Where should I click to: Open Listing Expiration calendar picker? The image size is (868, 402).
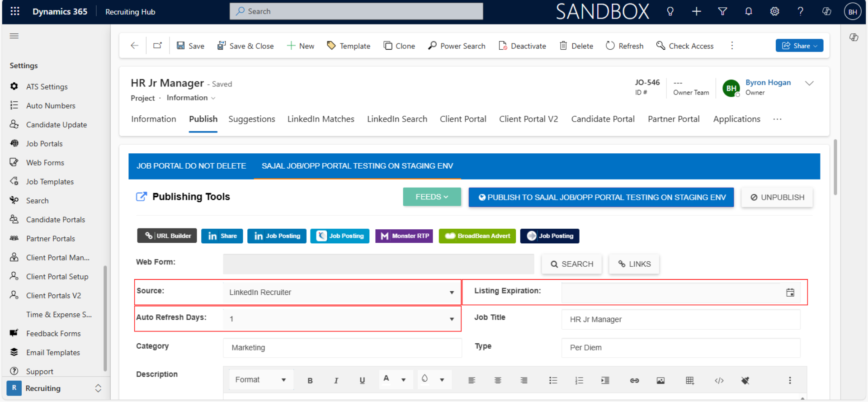(x=790, y=293)
